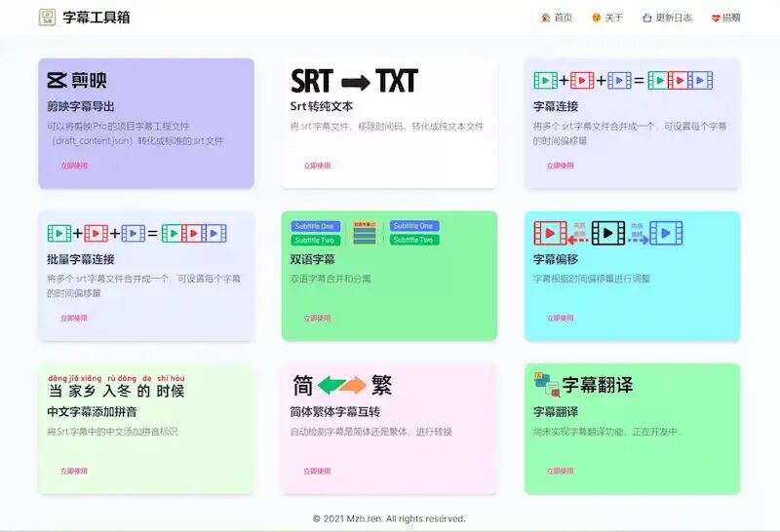Open the 批量字幕连接 card title
This screenshot has width=780, height=532.
point(81,259)
